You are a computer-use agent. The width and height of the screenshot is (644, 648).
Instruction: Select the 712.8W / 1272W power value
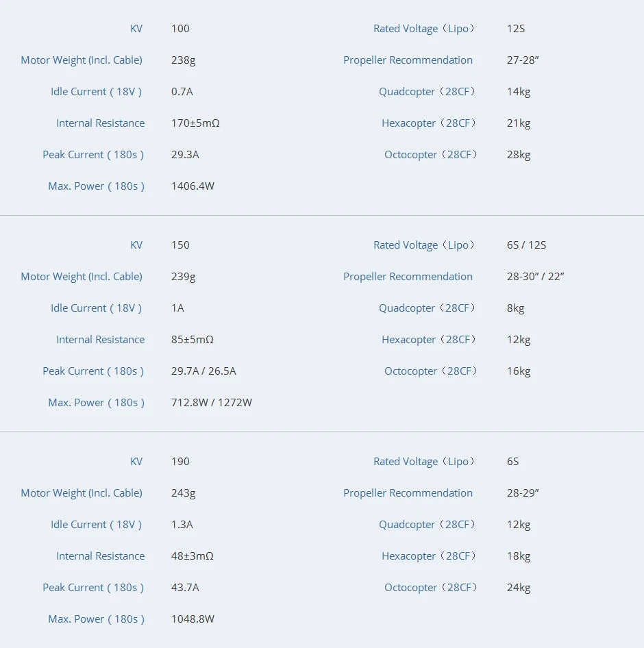pos(211,403)
